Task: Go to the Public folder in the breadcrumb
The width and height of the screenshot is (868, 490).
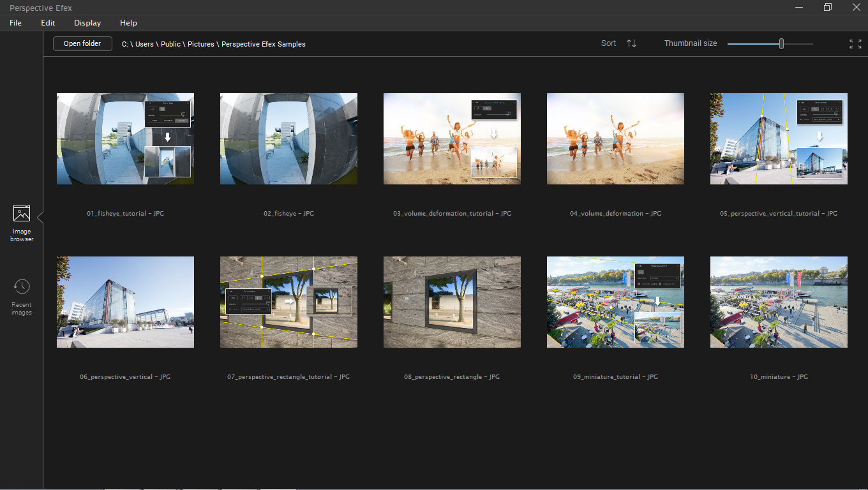Action: click(x=170, y=45)
